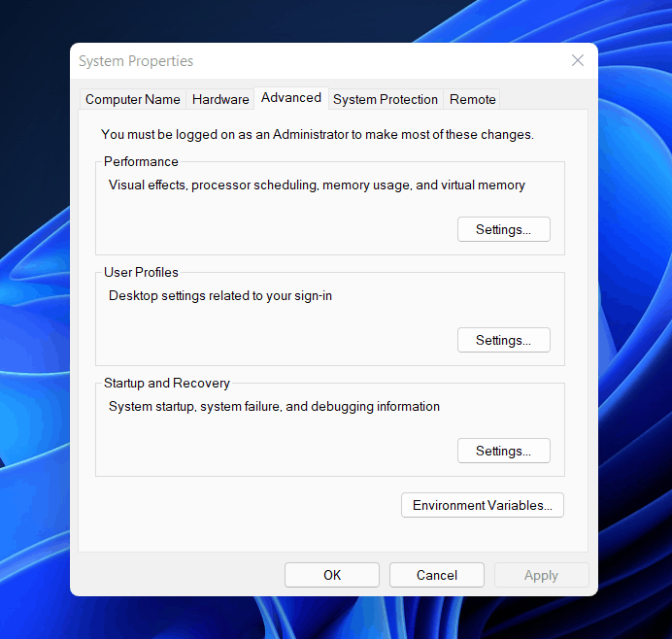Click the User Profiles group label
The width and height of the screenshot is (672, 639).
pyautogui.click(x=141, y=273)
